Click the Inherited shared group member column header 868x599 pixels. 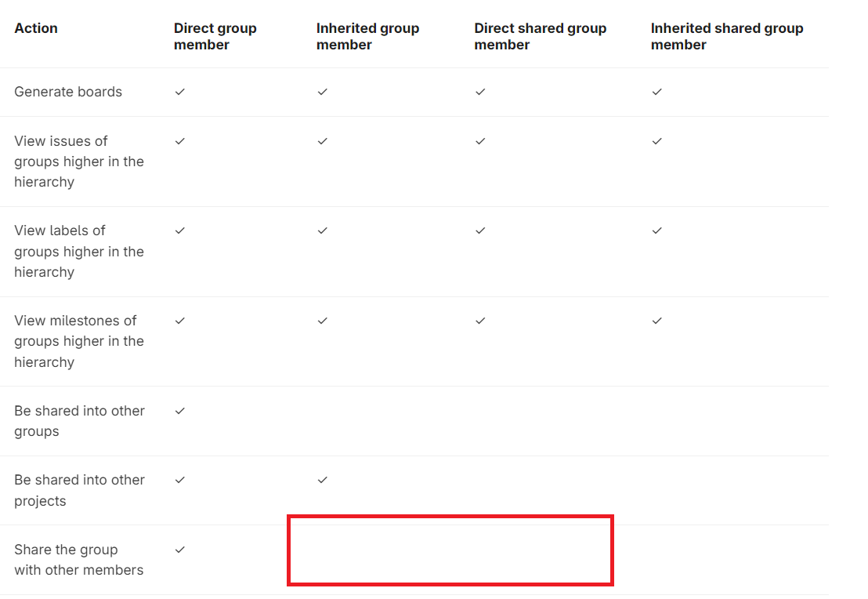726,37
